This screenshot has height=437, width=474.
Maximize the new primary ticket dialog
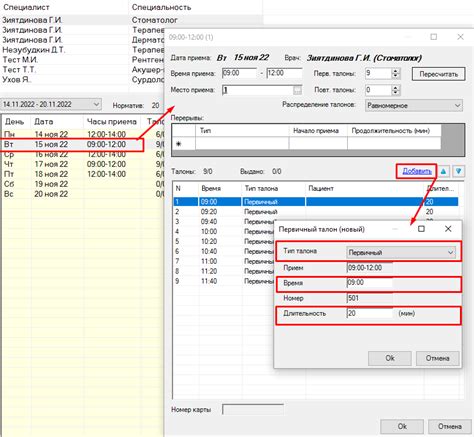click(x=421, y=229)
